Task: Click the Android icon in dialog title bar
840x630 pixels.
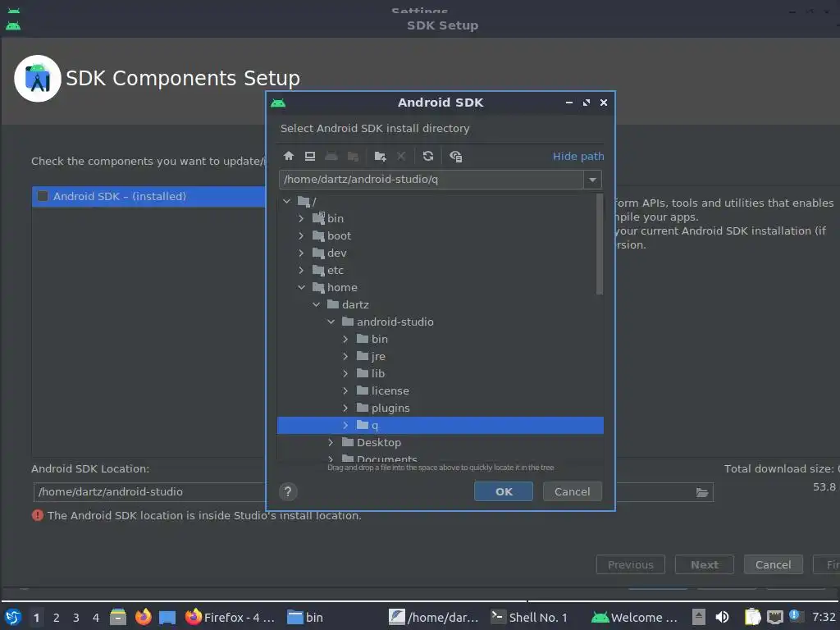Action: click(x=278, y=103)
